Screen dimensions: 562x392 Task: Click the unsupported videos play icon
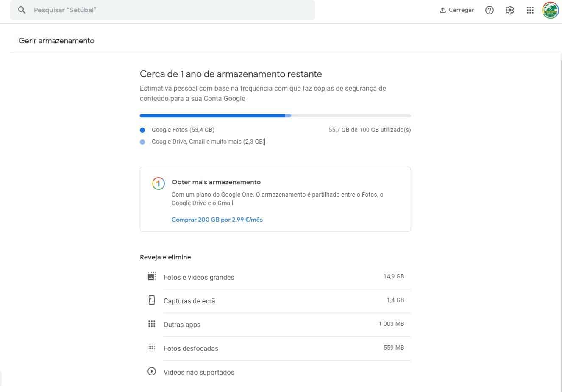click(x=152, y=371)
